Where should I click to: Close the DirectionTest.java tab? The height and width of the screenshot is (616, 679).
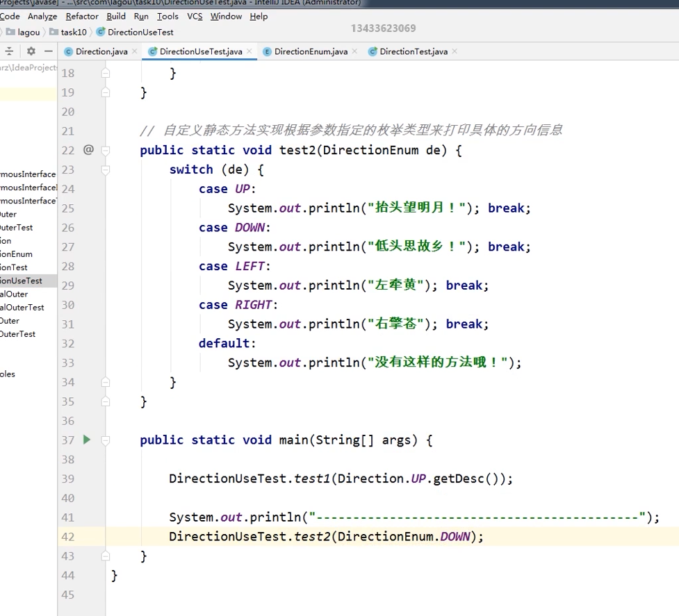[455, 51]
